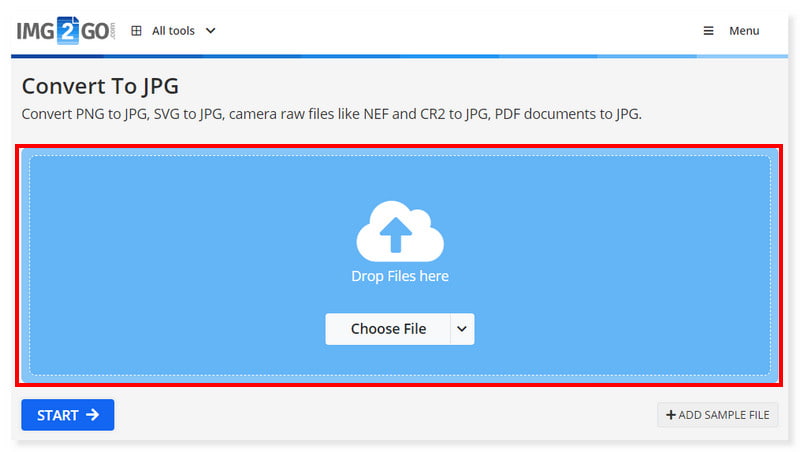Click the blue gradient strip under the header

tap(400, 56)
